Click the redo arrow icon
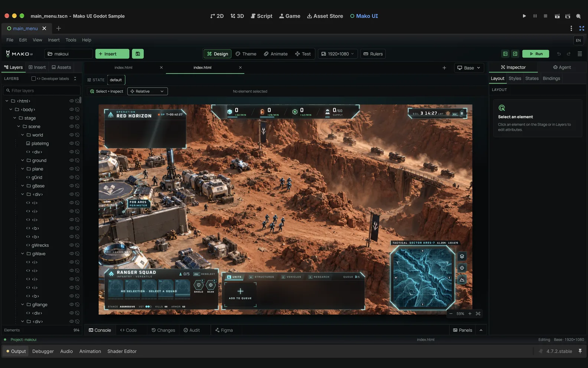588x368 pixels. pyautogui.click(x=568, y=54)
